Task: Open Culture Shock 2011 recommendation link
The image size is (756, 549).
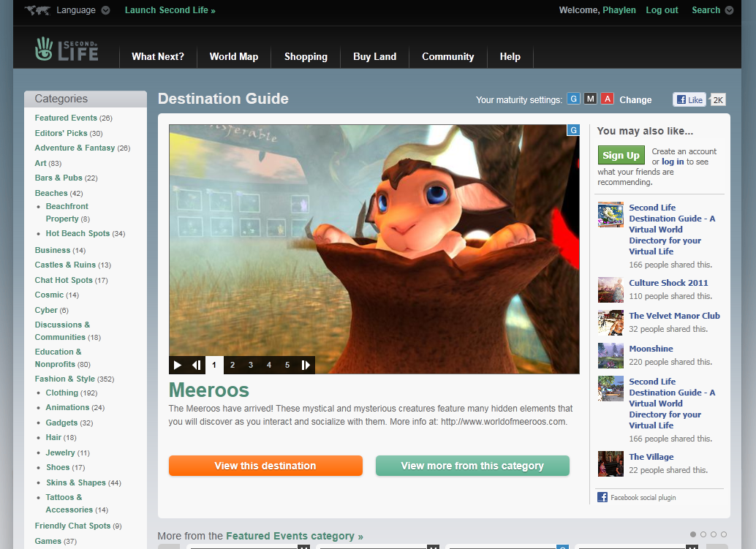Action: coord(668,283)
